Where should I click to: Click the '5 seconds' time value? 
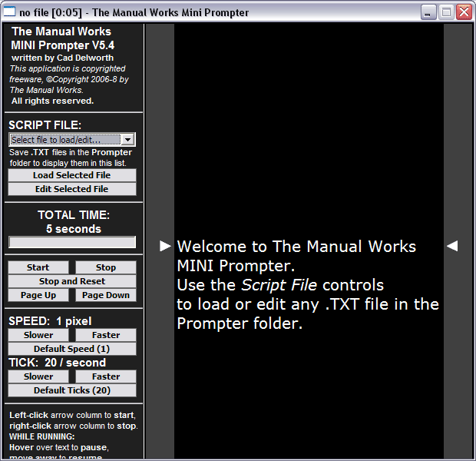(74, 229)
